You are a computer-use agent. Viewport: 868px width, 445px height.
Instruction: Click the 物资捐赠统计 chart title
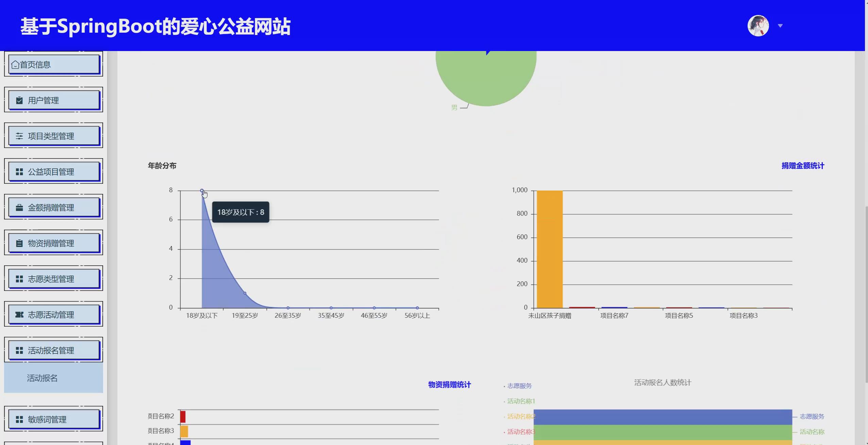pyautogui.click(x=449, y=385)
